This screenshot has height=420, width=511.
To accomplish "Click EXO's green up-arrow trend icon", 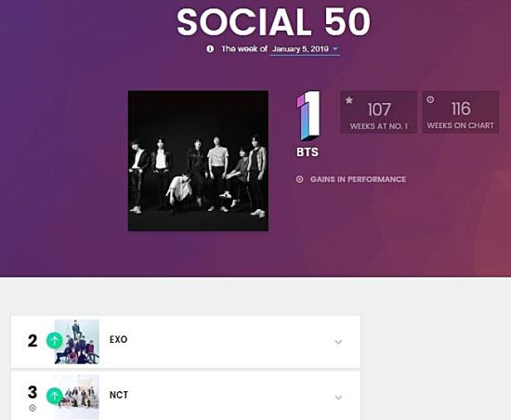I will pyautogui.click(x=55, y=340).
